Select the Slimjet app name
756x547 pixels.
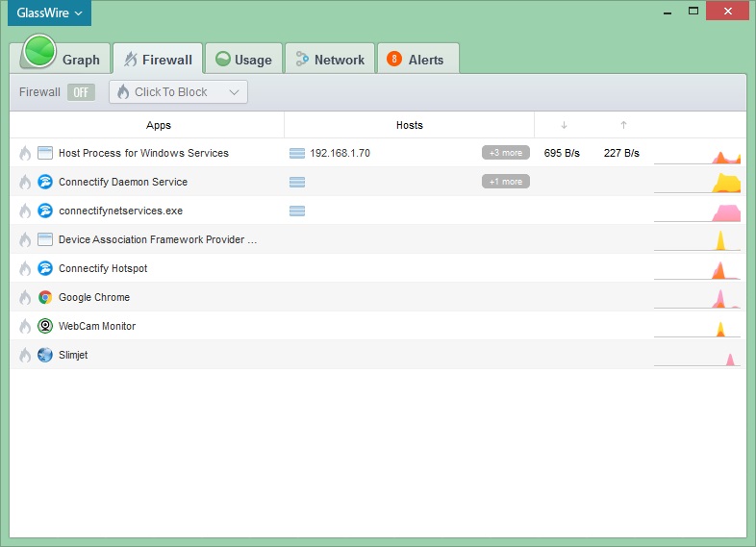(x=73, y=355)
